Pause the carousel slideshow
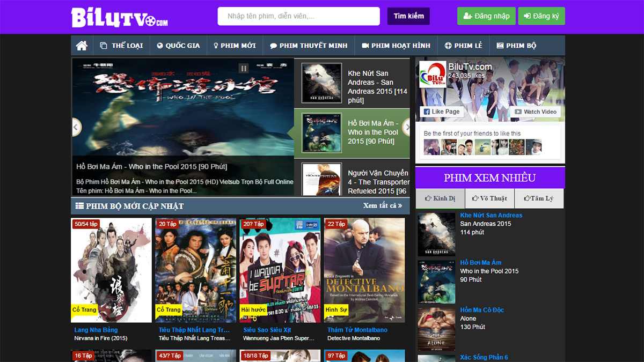The height and width of the screenshot is (362, 644). click(x=244, y=68)
